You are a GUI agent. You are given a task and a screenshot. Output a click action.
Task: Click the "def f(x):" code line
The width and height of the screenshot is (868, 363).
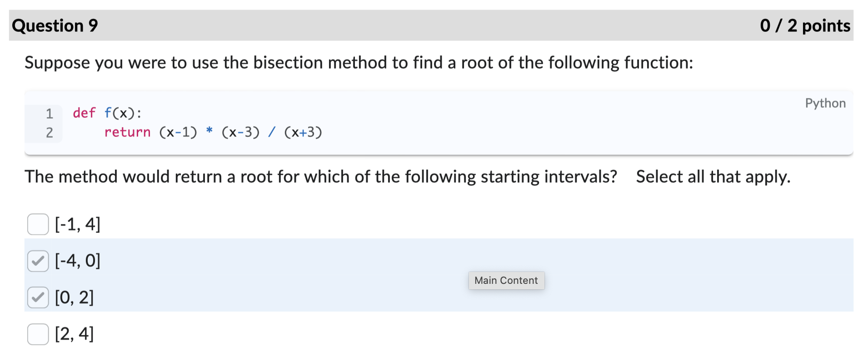[x=107, y=113]
